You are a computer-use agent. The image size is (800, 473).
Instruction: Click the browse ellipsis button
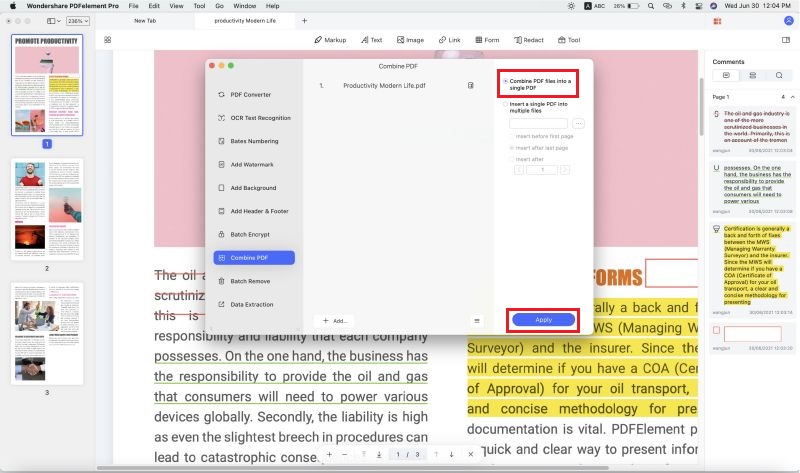coord(579,123)
